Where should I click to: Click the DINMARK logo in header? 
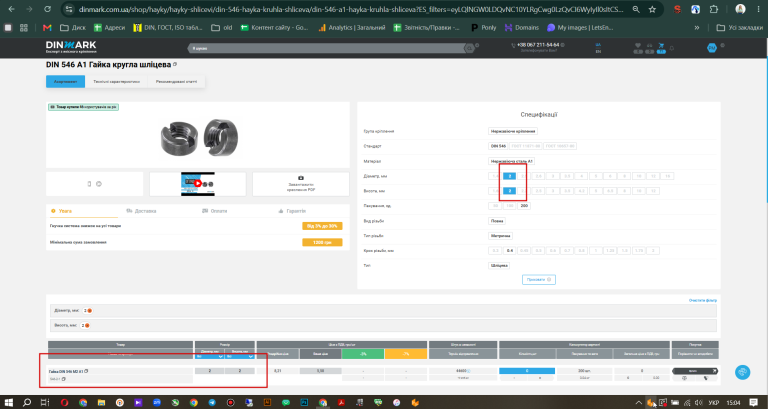(x=71, y=47)
